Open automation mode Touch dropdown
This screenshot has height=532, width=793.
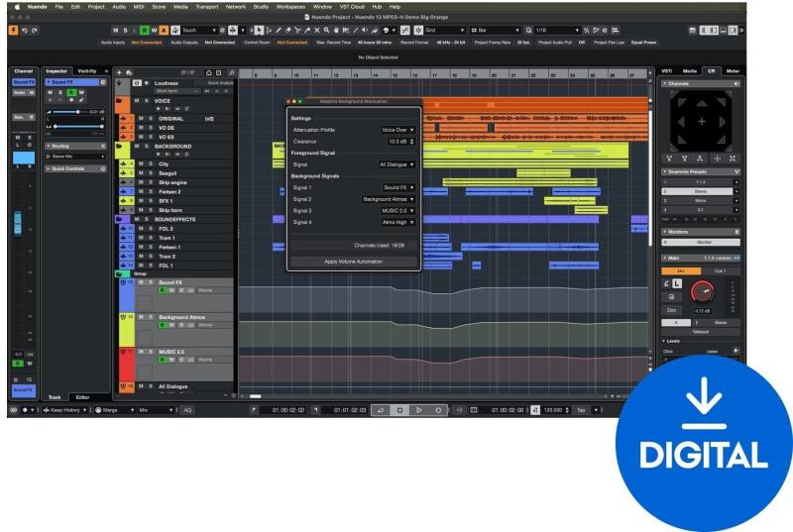199,31
